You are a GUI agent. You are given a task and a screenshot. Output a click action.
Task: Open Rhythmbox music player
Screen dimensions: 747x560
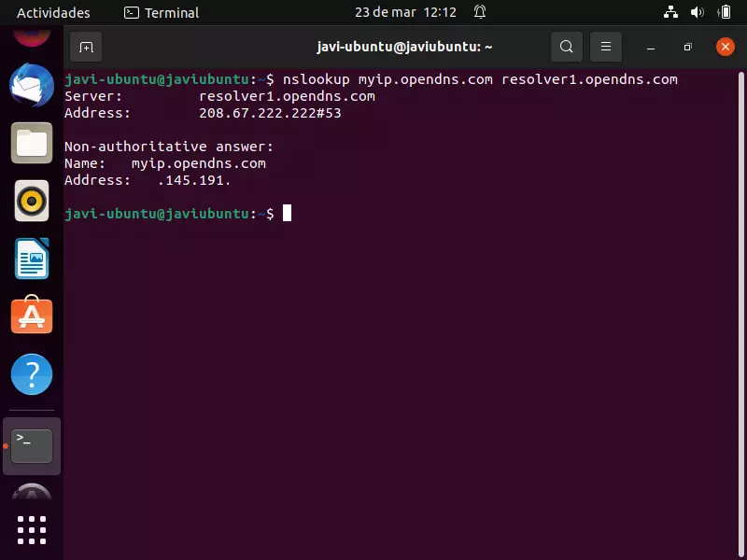(32, 201)
